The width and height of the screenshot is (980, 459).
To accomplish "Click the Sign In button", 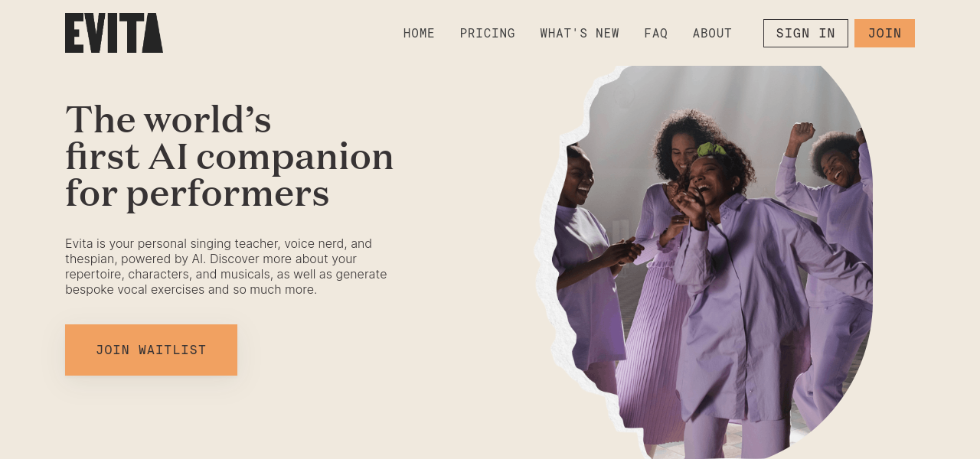I will click(x=805, y=34).
